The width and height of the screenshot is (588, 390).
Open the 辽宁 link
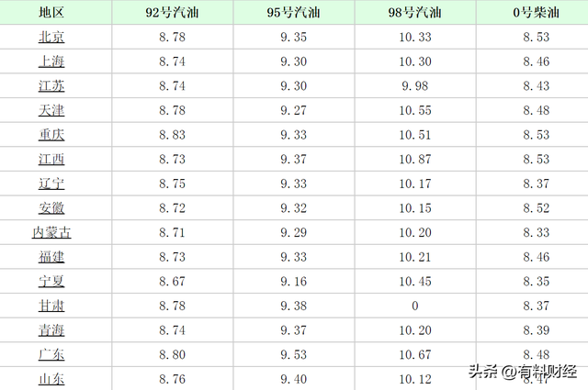pyautogui.click(x=51, y=184)
